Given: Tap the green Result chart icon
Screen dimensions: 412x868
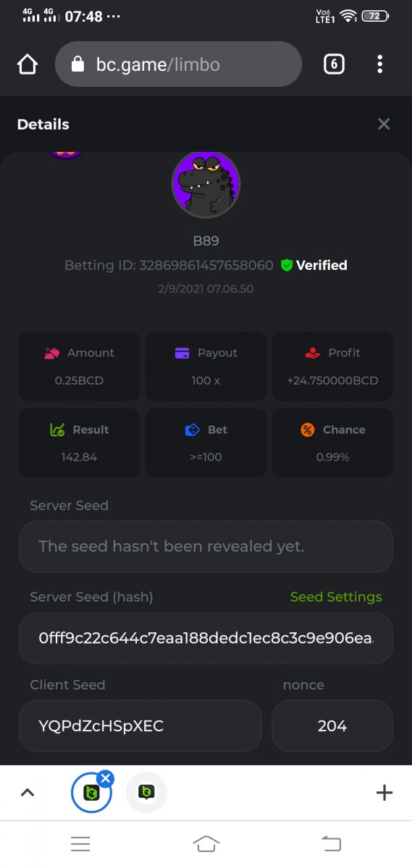Looking at the screenshot, I should click(x=57, y=430).
